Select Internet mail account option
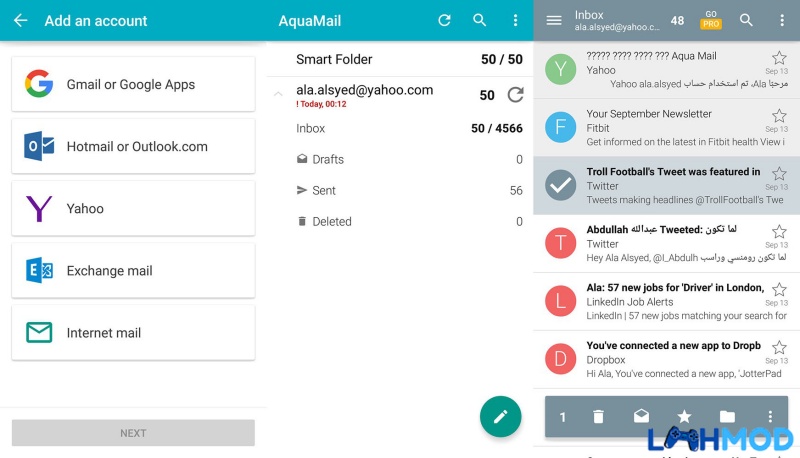The height and width of the screenshot is (458, 800). pos(133,333)
